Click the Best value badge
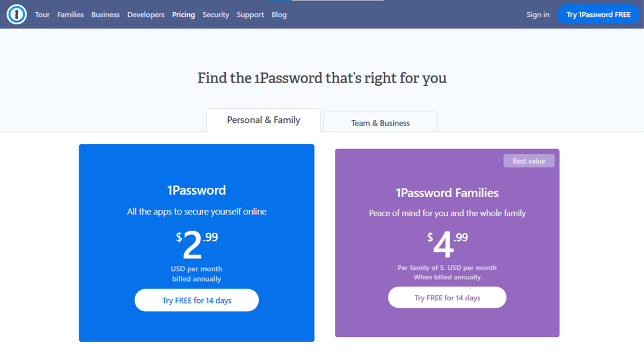The width and height of the screenshot is (644, 362). pos(529,160)
